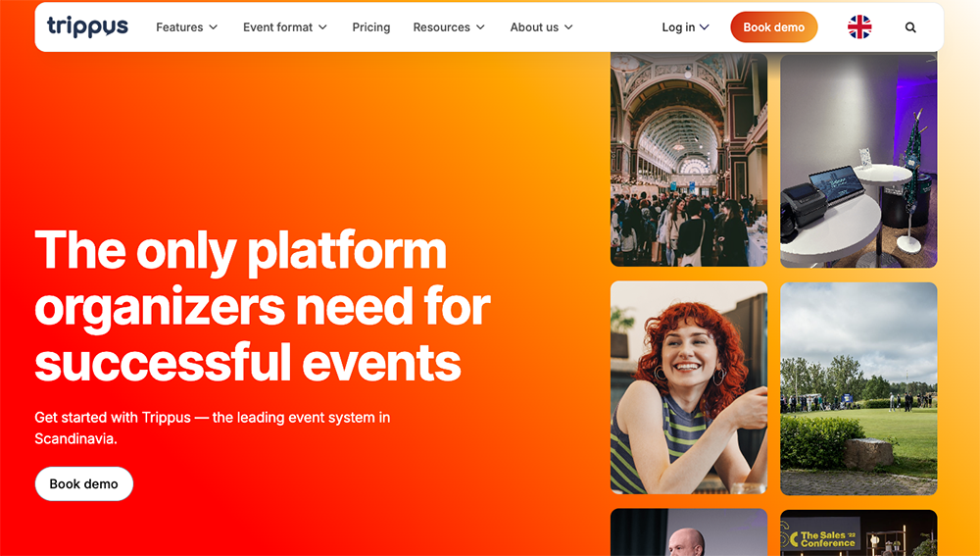Select the check-in kiosk table photo
This screenshot has height=556, width=980.
click(858, 160)
